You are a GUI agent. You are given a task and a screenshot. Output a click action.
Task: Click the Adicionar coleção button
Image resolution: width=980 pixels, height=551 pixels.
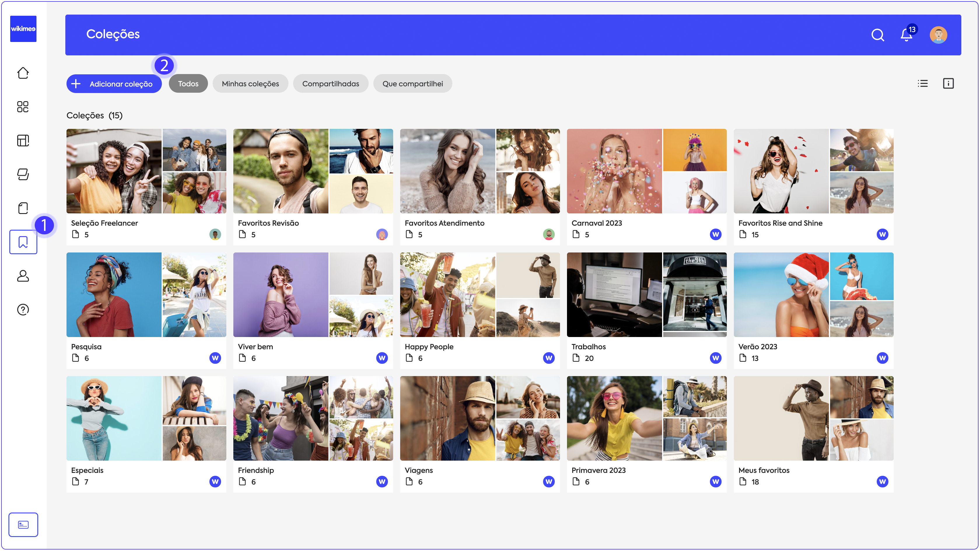coord(114,84)
